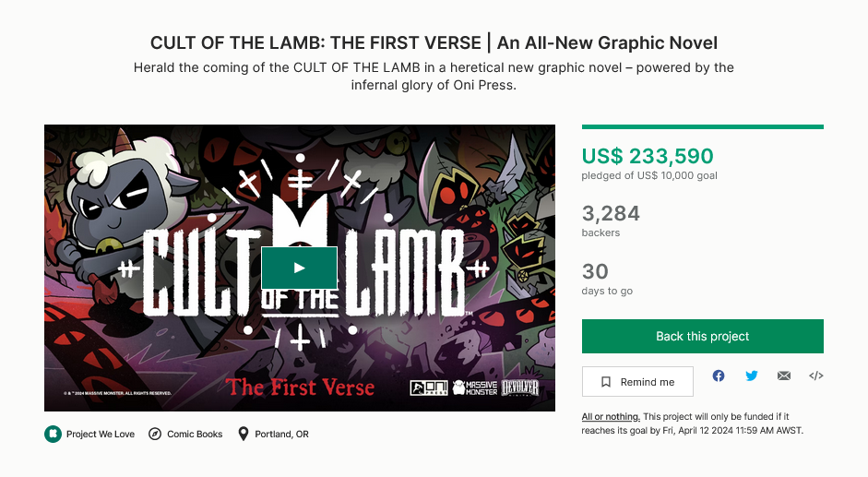Click the 3,284 backers count
The height and width of the screenshot is (477, 868).
(x=611, y=213)
